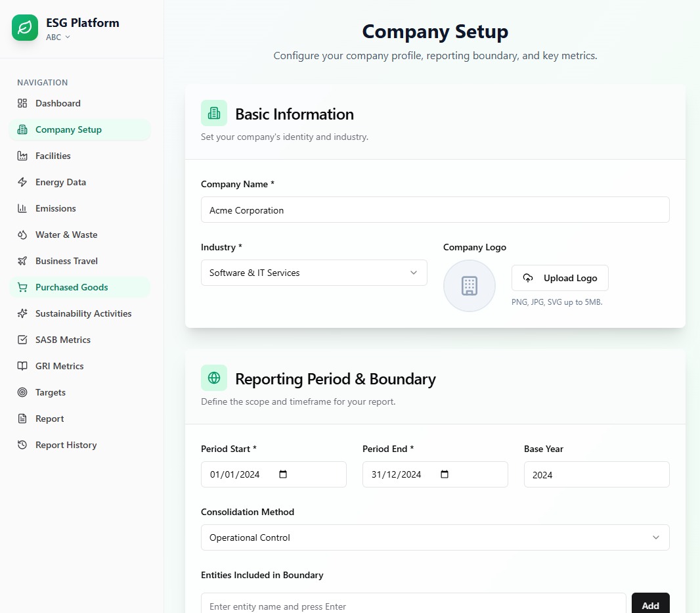Navigate to SASB Metrics
This screenshot has height=613, width=700.
point(63,340)
